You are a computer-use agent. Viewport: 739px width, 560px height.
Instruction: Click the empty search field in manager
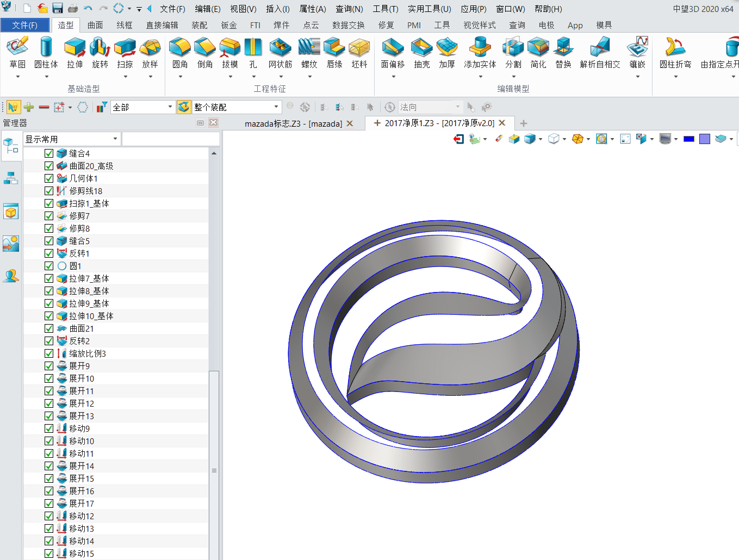click(171, 139)
